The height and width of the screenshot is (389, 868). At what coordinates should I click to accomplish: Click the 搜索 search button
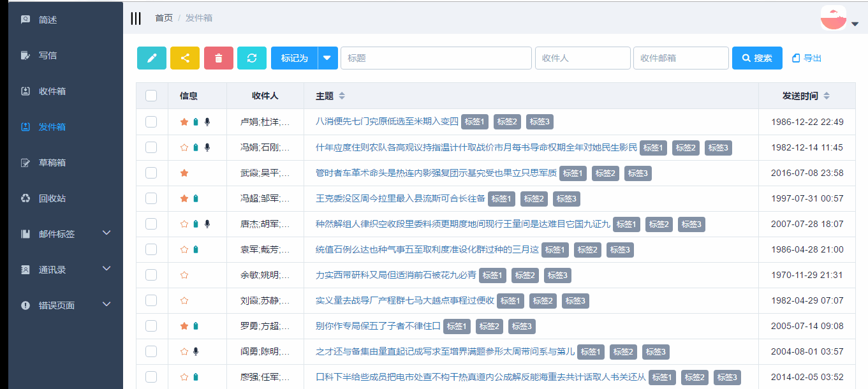point(756,57)
